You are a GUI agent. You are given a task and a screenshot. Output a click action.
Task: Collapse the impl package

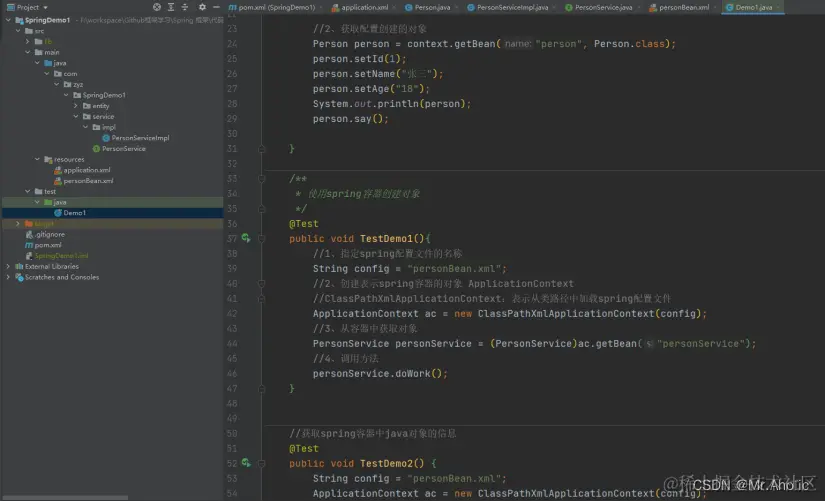click(x=85, y=127)
